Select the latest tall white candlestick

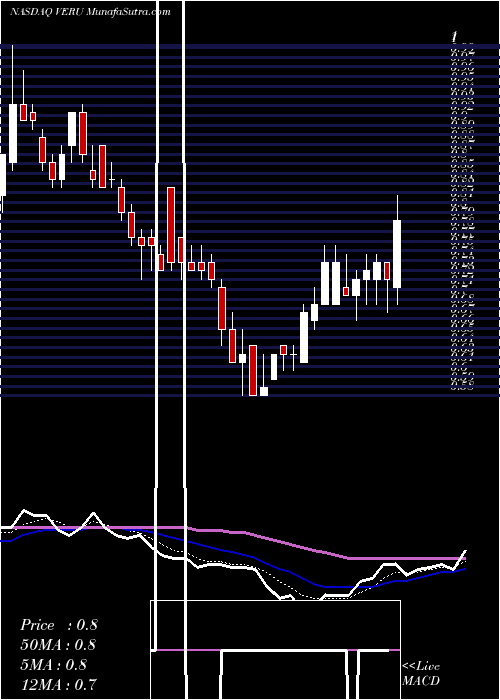[397, 254]
